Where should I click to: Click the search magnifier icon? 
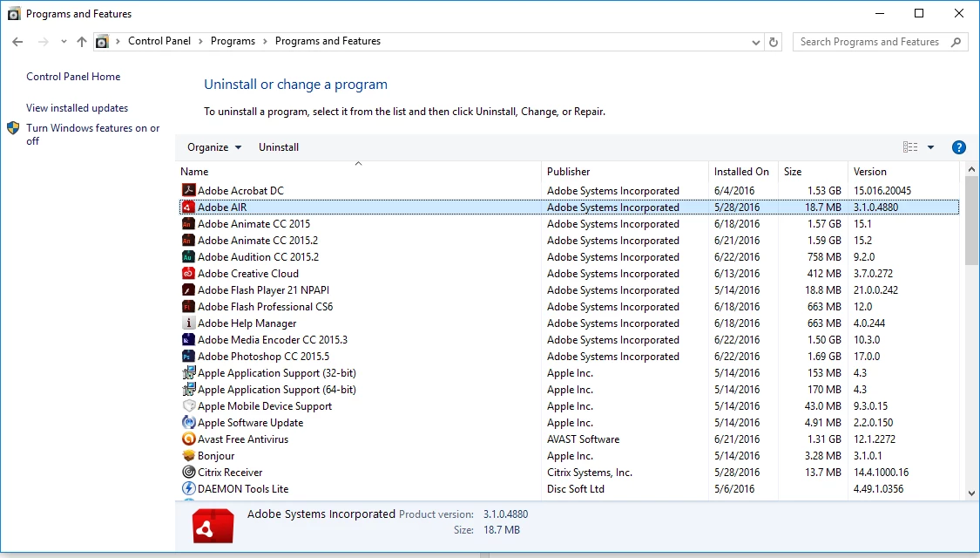point(956,42)
